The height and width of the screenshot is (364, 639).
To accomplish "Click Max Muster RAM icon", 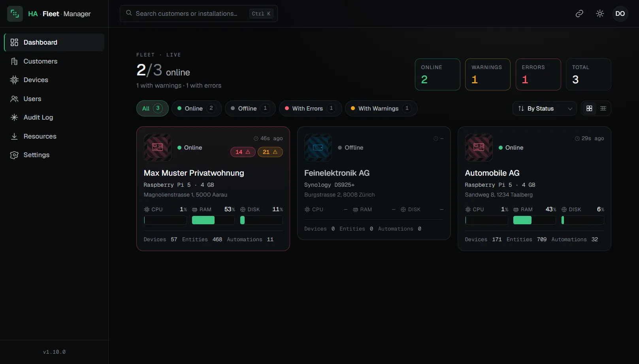I will (x=195, y=210).
